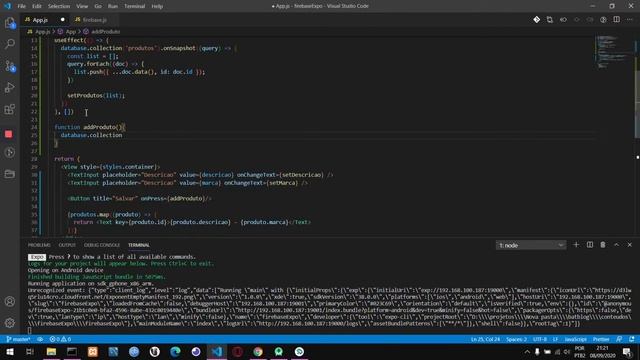
Task: Open Microsoft Edge from the taskbar
Action: (175, 351)
